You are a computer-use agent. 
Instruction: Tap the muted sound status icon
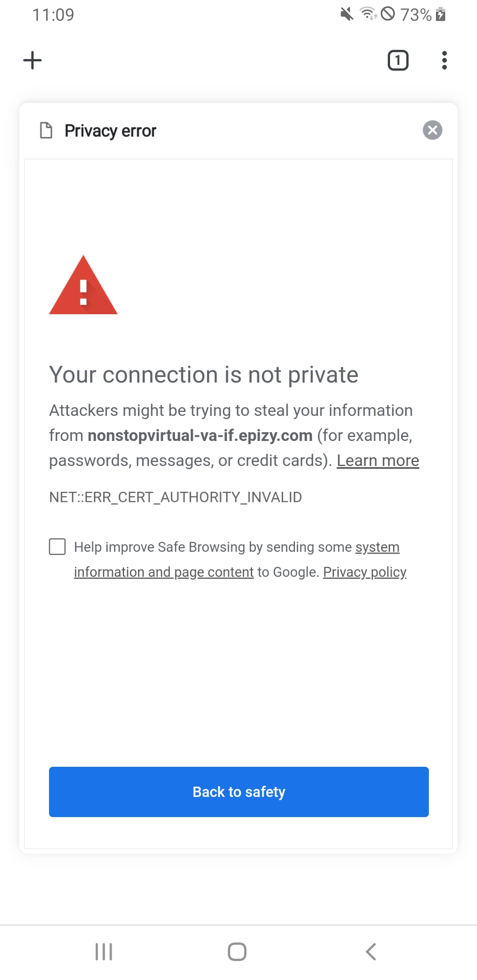click(x=347, y=15)
